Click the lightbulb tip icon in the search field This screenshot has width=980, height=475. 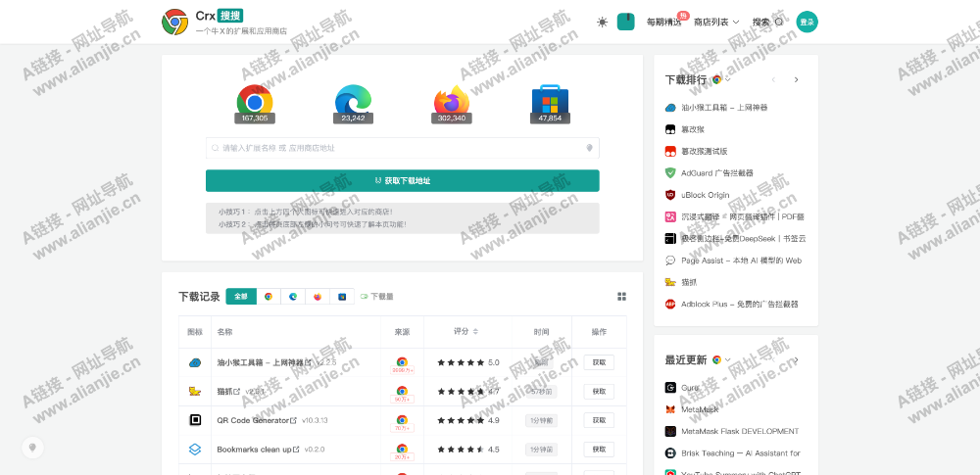(589, 148)
